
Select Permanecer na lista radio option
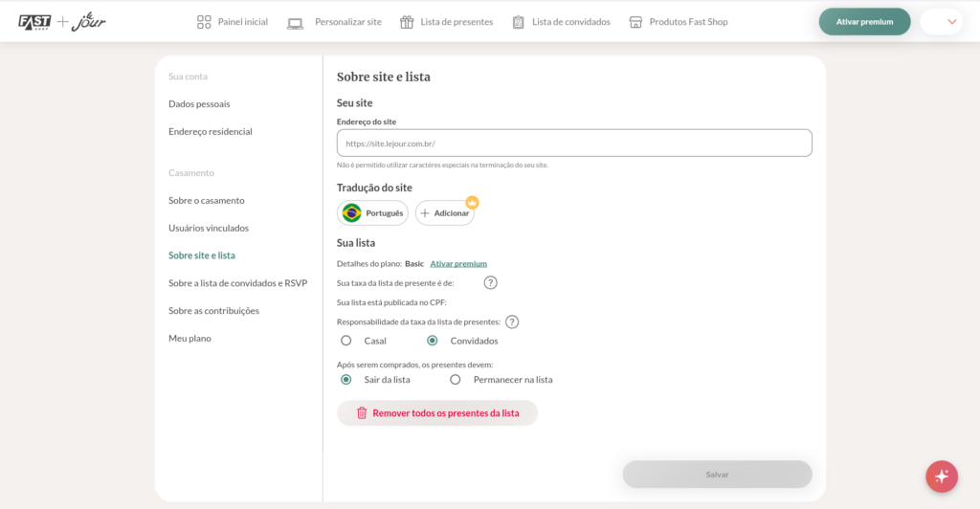[x=455, y=379]
